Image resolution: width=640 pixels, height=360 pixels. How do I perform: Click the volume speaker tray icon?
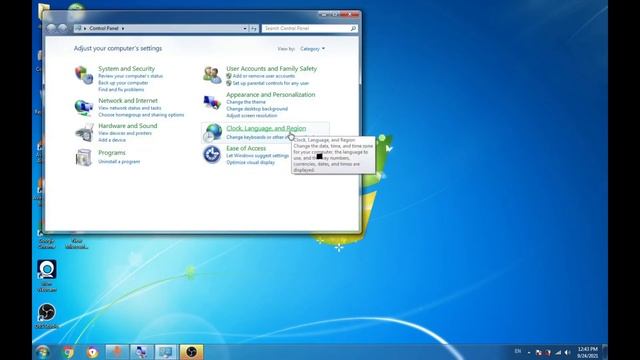pyautogui.click(x=567, y=352)
